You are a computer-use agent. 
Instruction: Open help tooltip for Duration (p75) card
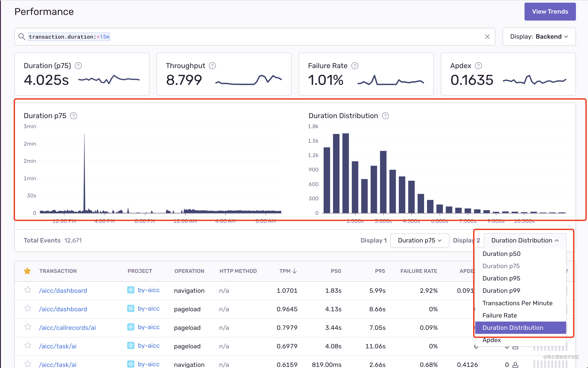point(78,66)
